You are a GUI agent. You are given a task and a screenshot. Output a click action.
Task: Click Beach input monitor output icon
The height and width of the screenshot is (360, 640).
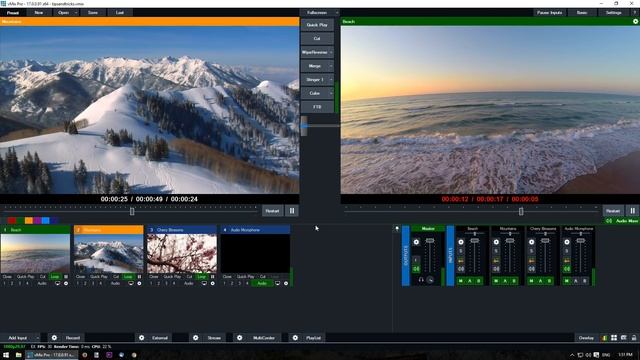[58, 283]
